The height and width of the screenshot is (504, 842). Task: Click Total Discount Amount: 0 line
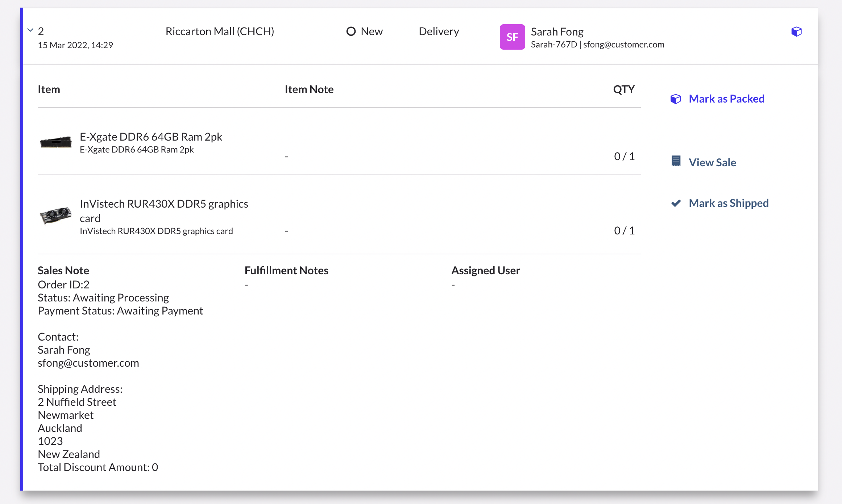coord(98,467)
